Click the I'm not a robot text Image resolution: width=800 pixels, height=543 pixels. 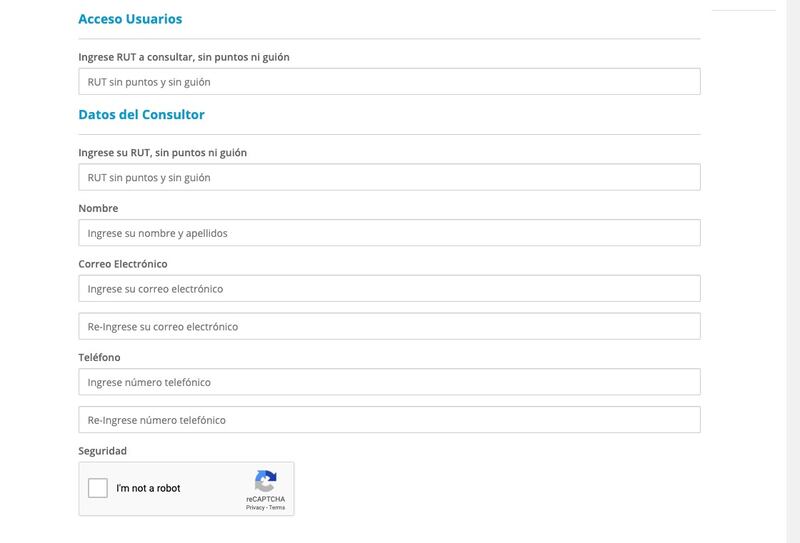click(x=148, y=488)
